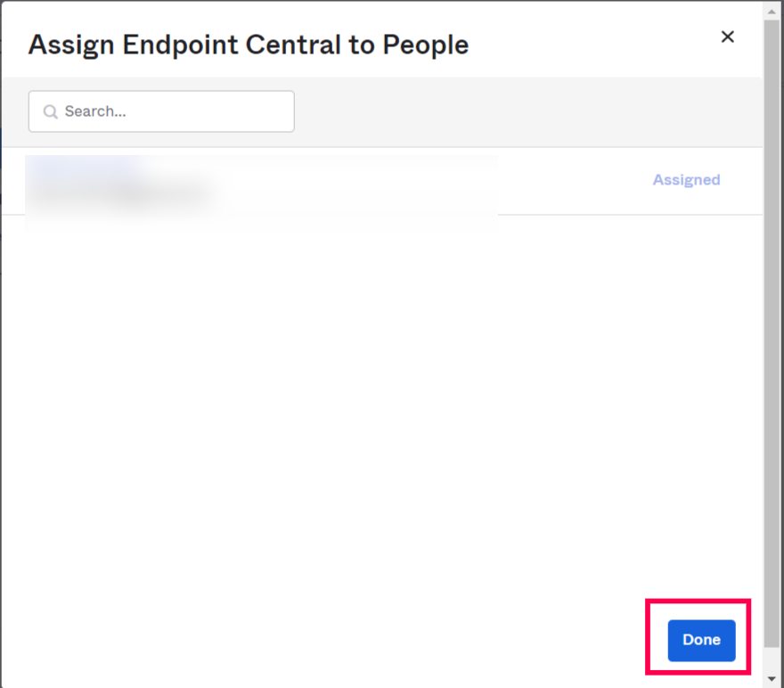784x688 pixels.
Task: Click the dialog title heading text
Action: [x=248, y=45]
